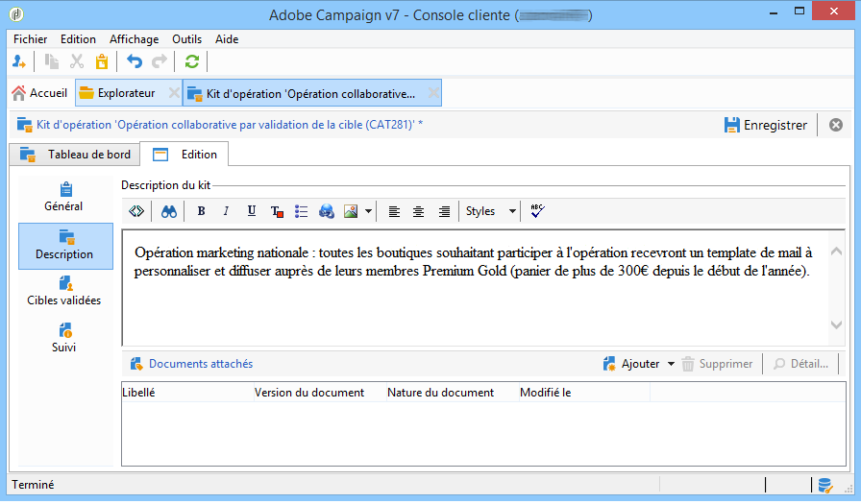861x504 pixels.
Task: Insert an image via picture icon
Action: click(x=351, y=211)
